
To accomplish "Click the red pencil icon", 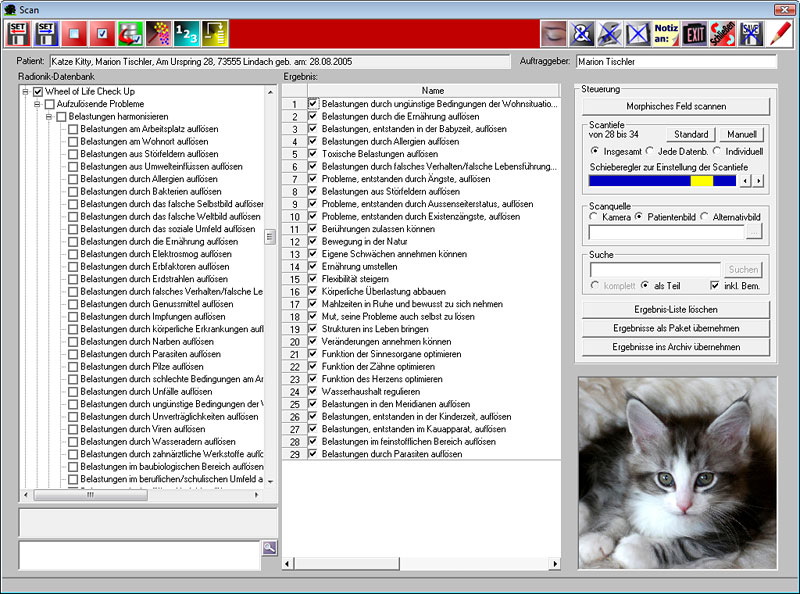I will 780,34.
